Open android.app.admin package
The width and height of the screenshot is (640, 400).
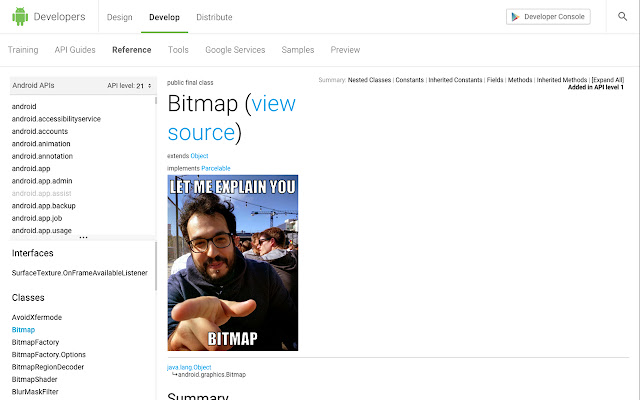42,181
